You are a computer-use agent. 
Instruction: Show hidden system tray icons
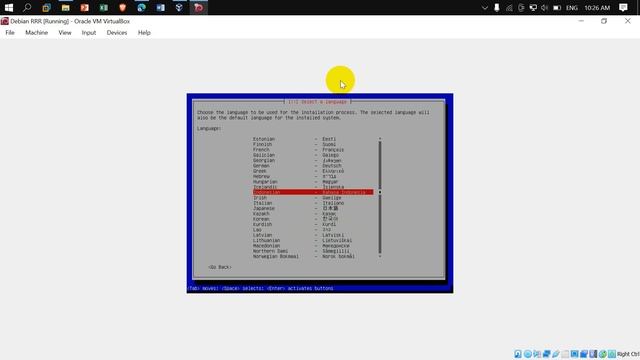[x=485, y=7]
